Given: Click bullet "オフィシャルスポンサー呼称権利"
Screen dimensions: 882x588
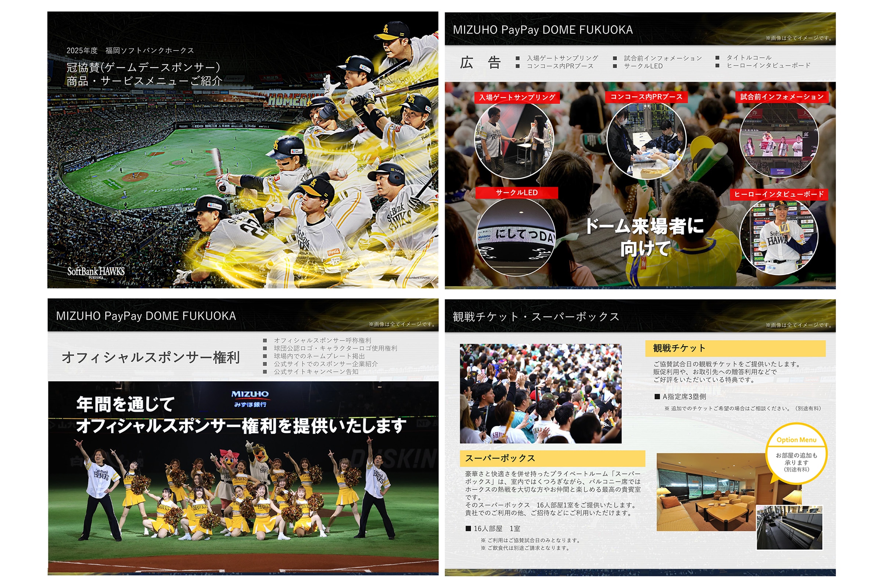Looking at the screenshot, I should (x=323, y=341).
